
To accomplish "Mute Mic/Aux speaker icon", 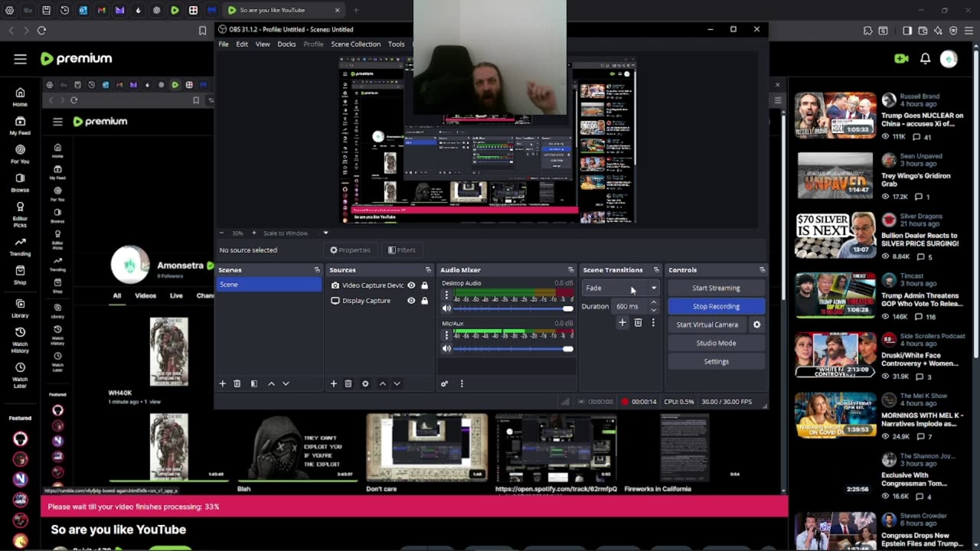I will point(447,349).
